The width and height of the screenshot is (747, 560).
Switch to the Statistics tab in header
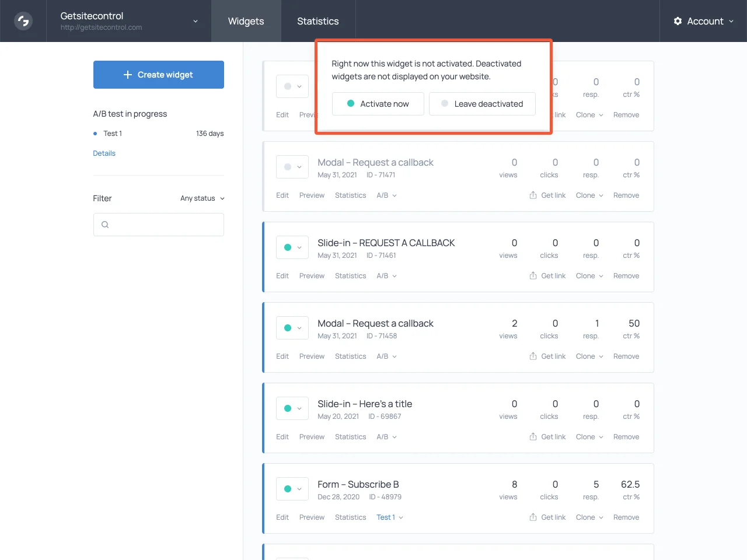click(318, 21)
